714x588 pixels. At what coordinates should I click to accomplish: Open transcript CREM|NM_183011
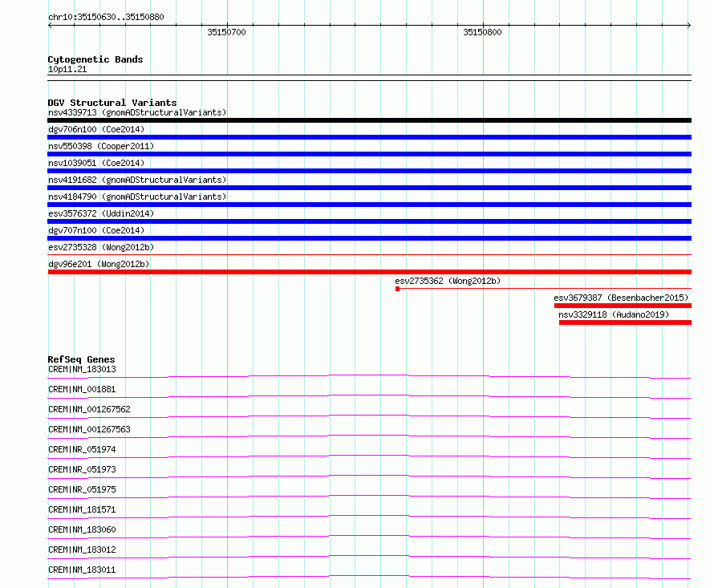click(x=82, y=570)
